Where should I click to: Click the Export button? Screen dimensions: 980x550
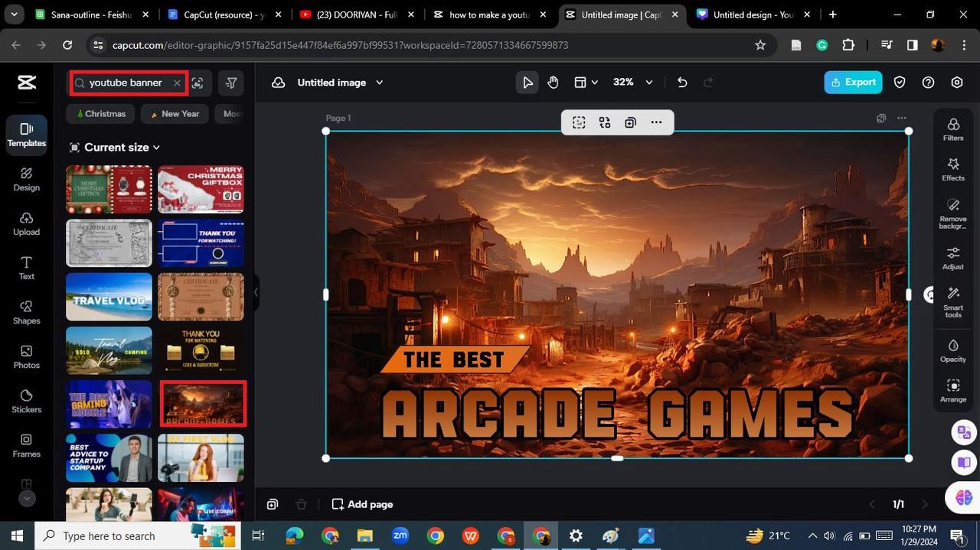pos(853,83)
